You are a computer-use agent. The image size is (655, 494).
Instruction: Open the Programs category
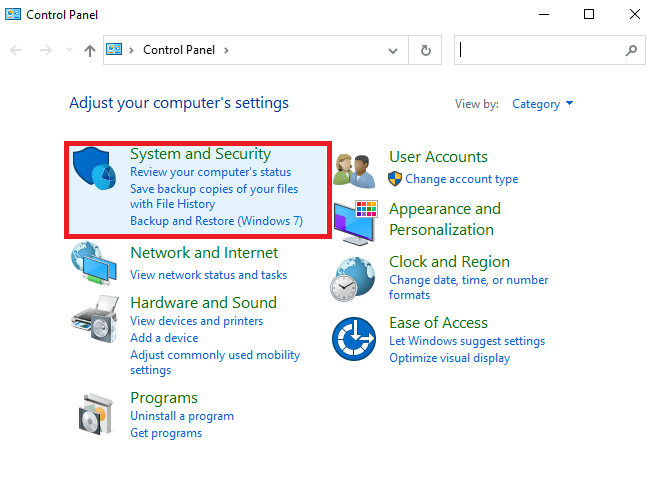pyautogui.click(x=164, y=398)
